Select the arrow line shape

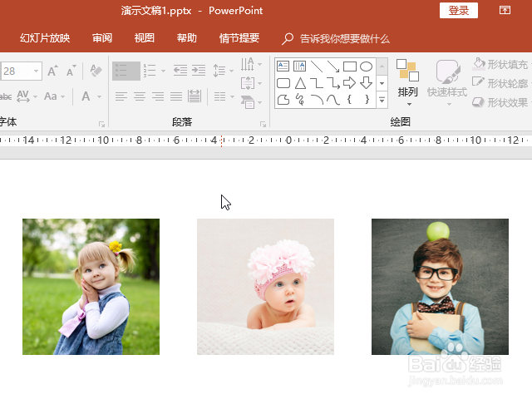coord(332,66)
